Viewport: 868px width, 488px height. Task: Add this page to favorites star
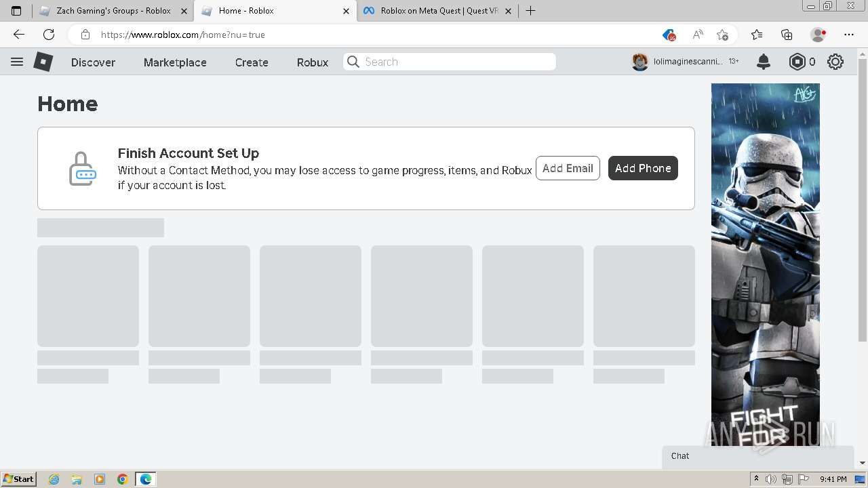722,35
